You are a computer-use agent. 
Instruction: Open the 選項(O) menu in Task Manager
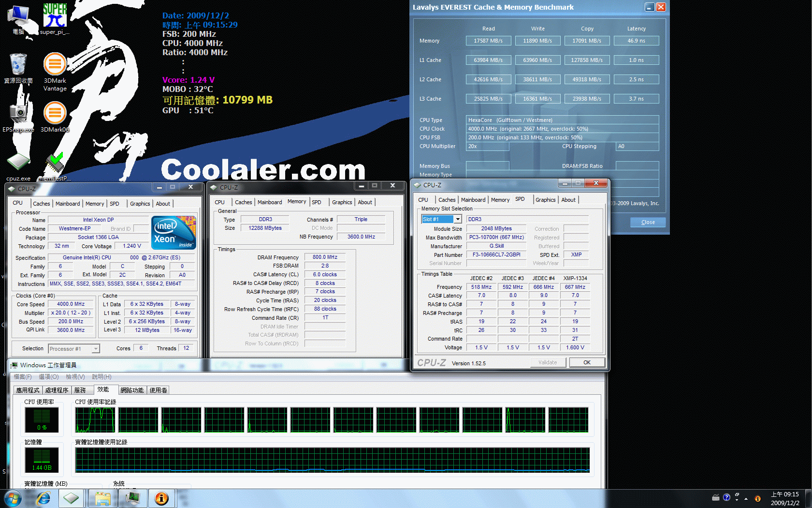tap(48, 377)
